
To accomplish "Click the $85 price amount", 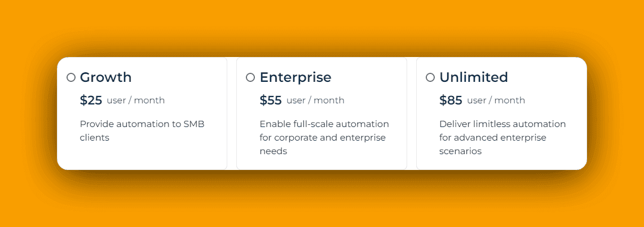I will click(x=451, y=101).
